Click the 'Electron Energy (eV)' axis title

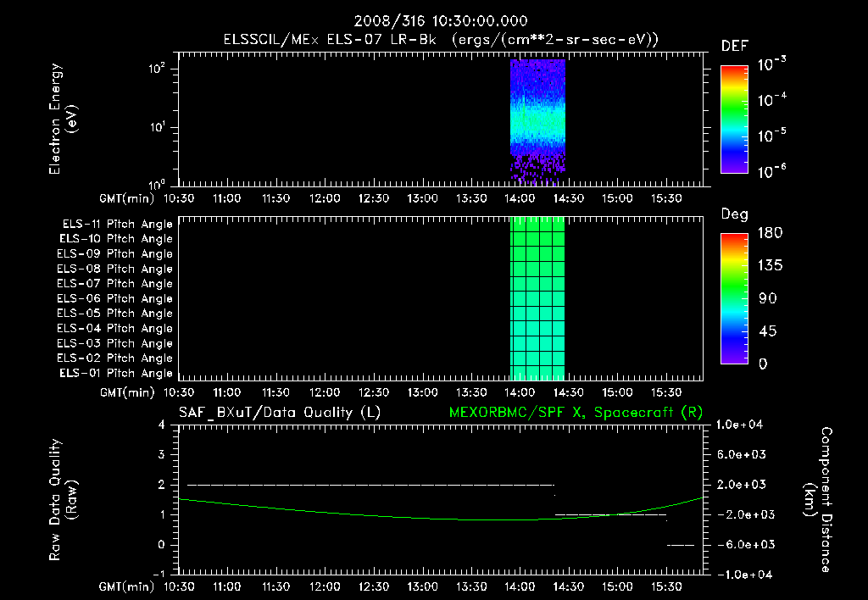63,119
